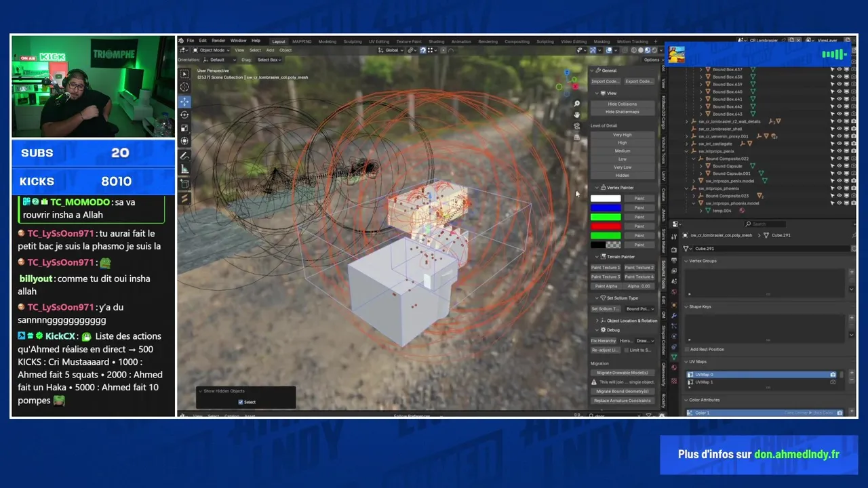The image size is (868, 488).
Task: Click Migrate Drawable Model(s) button
Action: [x=622, y=372]
